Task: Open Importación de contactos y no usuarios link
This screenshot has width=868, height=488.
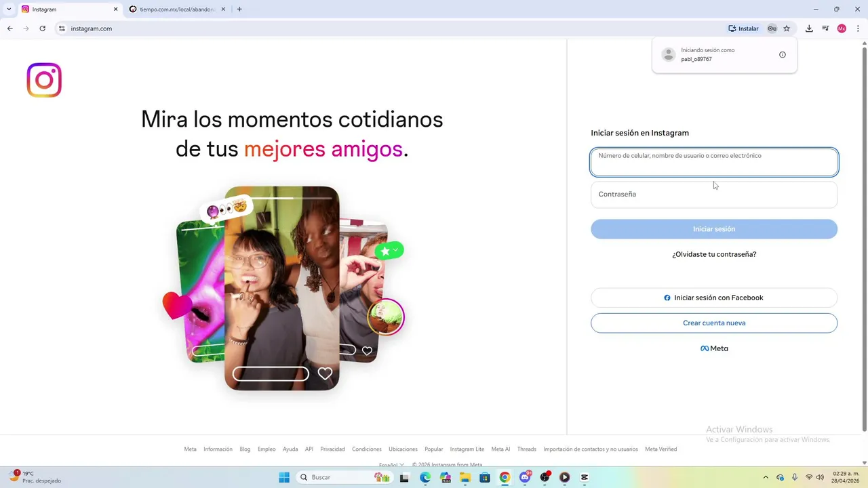Action: [591, 449]
